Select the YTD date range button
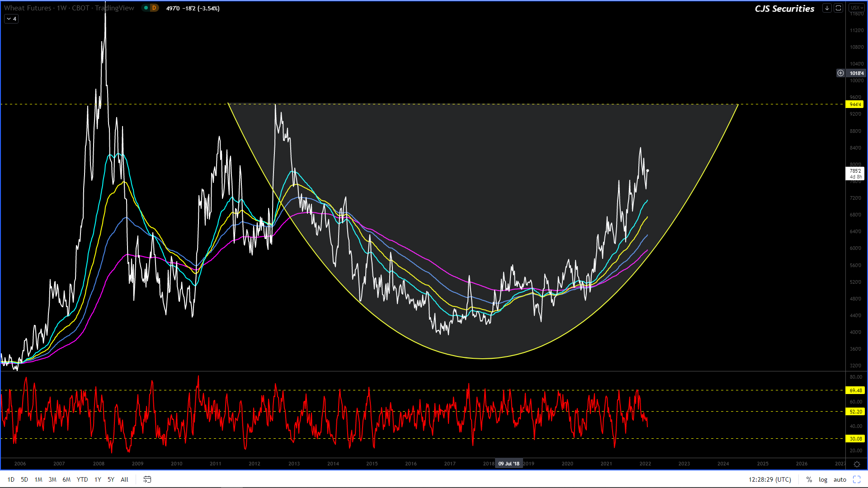Screen dimensions: 868x488 (82, 479)
